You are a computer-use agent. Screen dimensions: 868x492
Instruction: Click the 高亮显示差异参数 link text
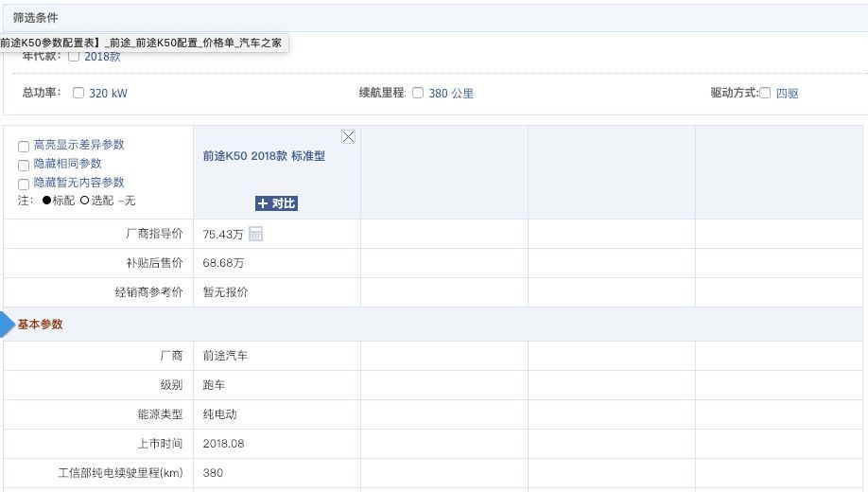tap(78, 145)
